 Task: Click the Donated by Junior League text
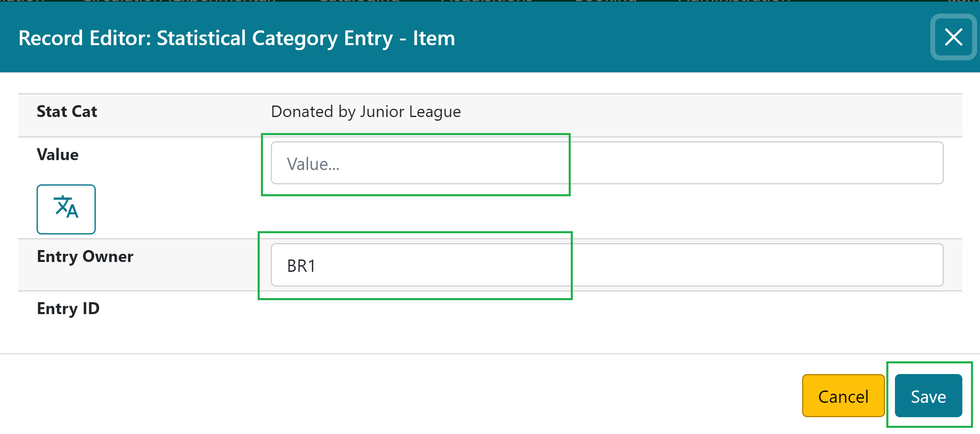click(x=366, y=112)
